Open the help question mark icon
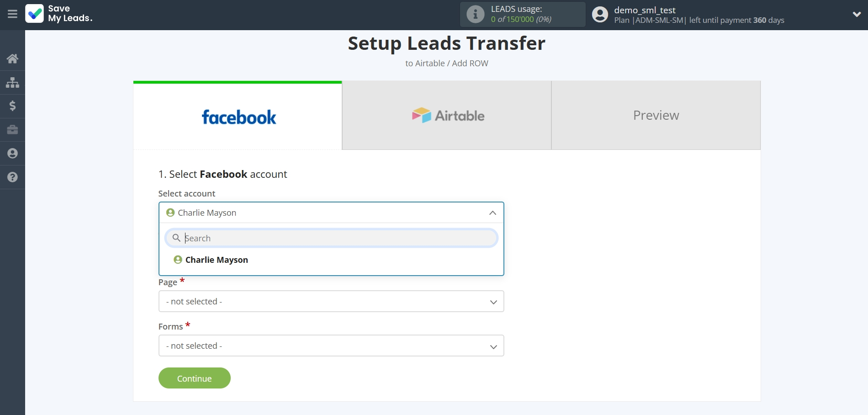 pos(12,177)
